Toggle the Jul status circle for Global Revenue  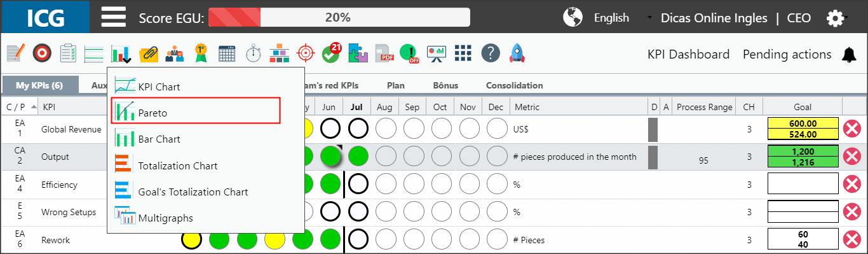pyautogui.click(x=358, y=129)
